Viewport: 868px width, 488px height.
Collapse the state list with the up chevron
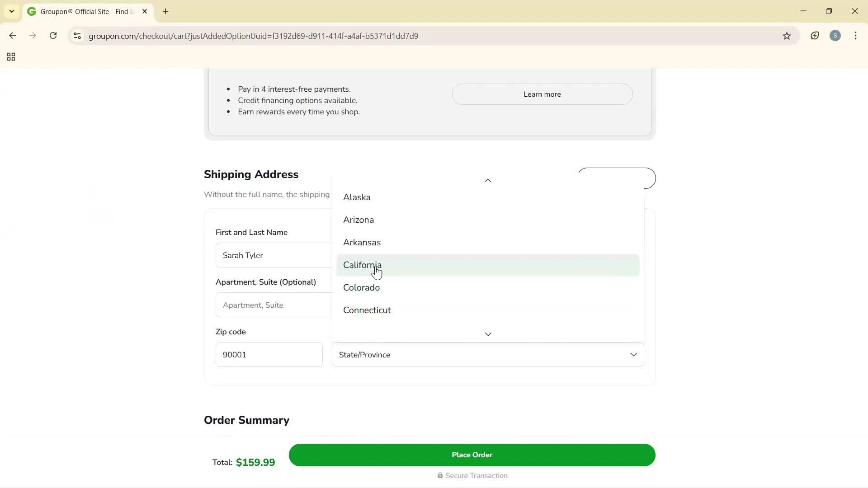487,180
